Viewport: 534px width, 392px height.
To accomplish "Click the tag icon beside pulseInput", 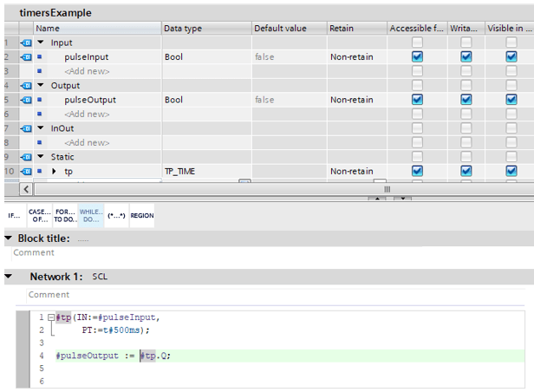I will pyautogui.click(x=26, y=57).
